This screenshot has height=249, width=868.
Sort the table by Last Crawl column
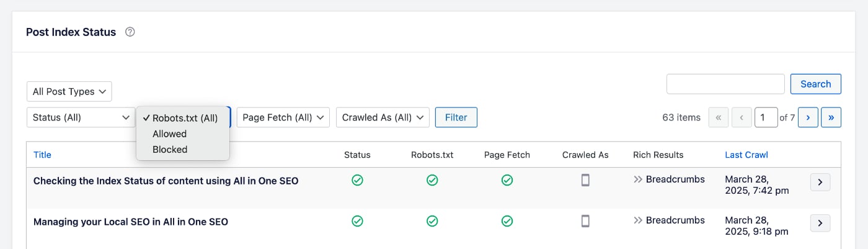pos(746,155)
